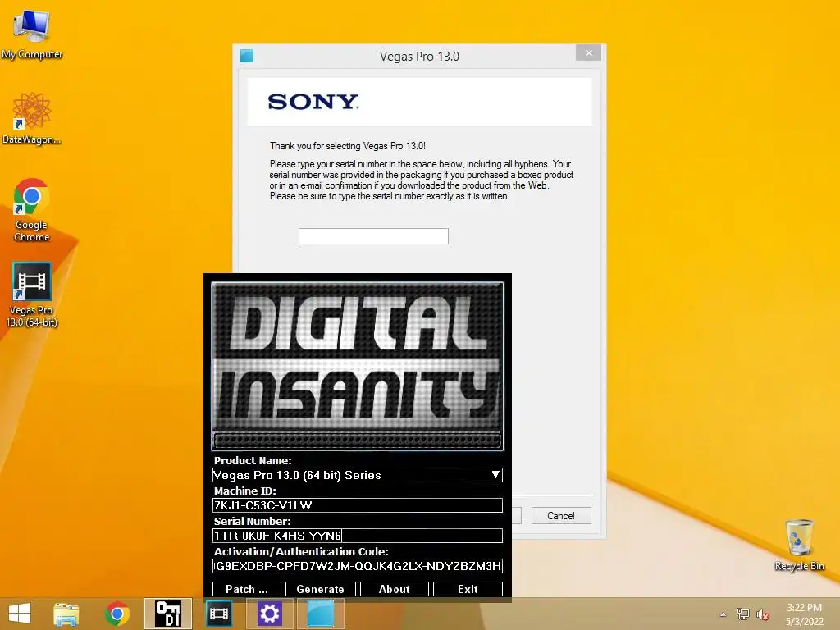The height and width of the screenshot is (630, 840).
Task: Switch to the Digital Insanity taskbar item
Action: [167, 614]
